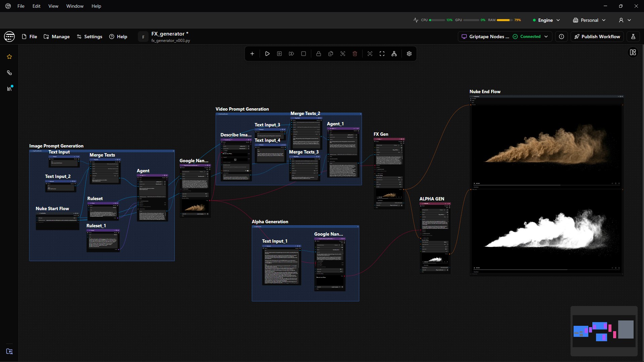
Task: Click the Settings button
Action: [90, 37]
